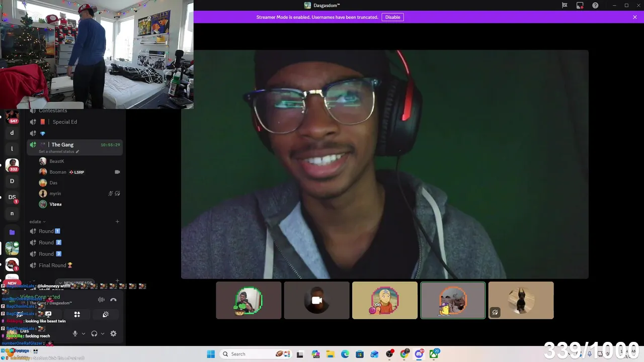Start screen share from the voice panel
Viewport: 644px width, 362px height.
point(48,314)
